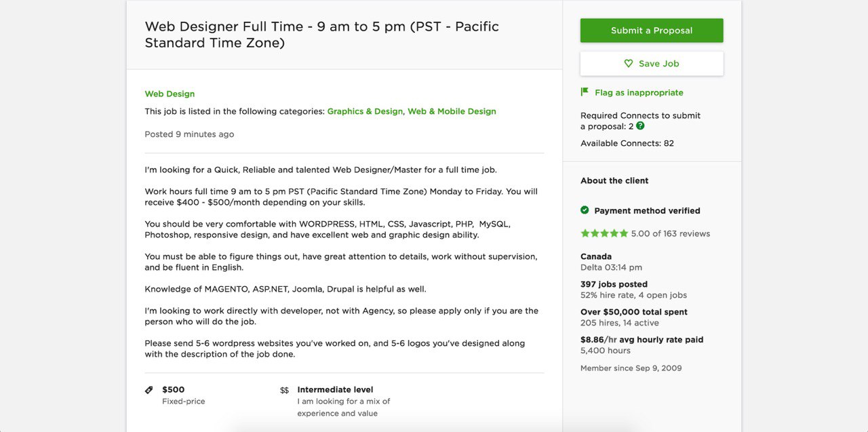This screenshot has height=432, width=868.
Task: Click the 397 jobs posted stat
Action: pyautogui.click(x=614, y=284)
